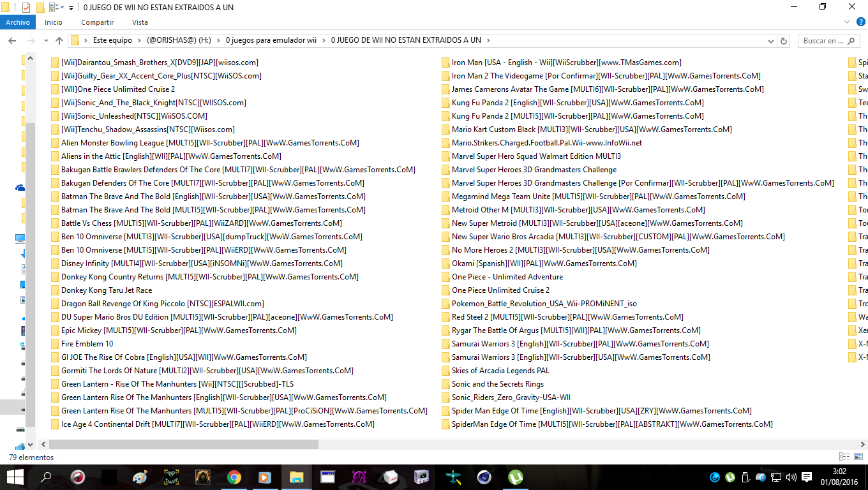868x490 pixels.
Task: Switch to the Inicio ribbon tab
Action: tap(54, 22)
